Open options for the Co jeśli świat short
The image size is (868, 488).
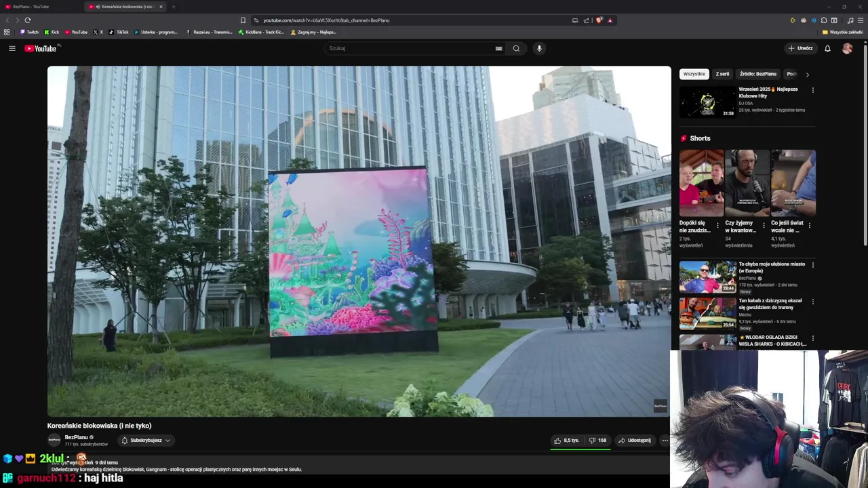pos(809,225)
